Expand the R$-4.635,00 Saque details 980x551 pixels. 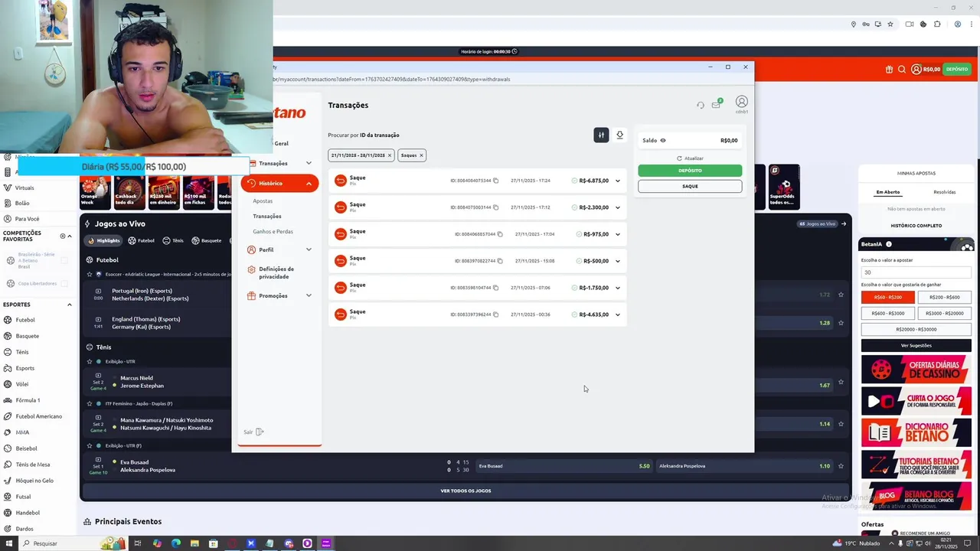click(x=618, y=315)
